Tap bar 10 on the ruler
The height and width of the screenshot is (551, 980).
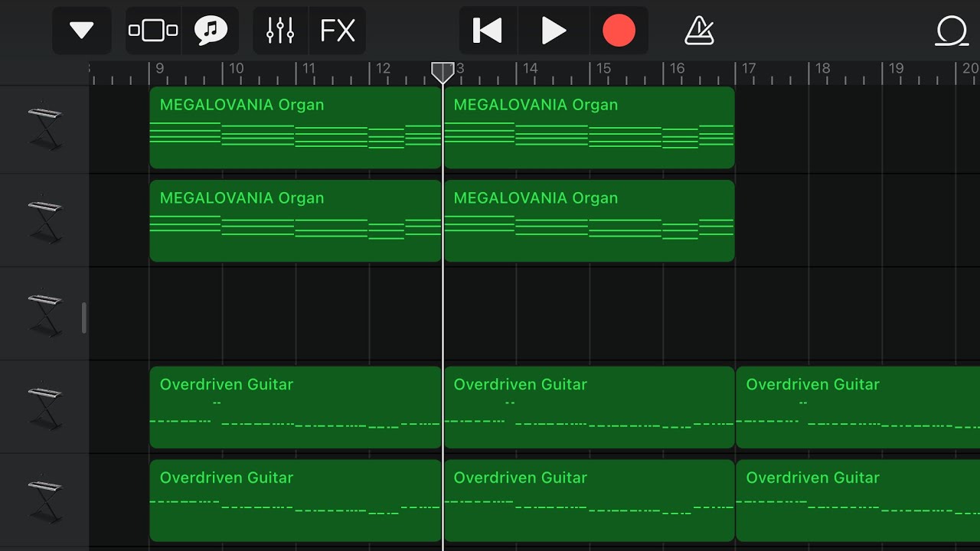pyautogui.click(x=237, y=69)
